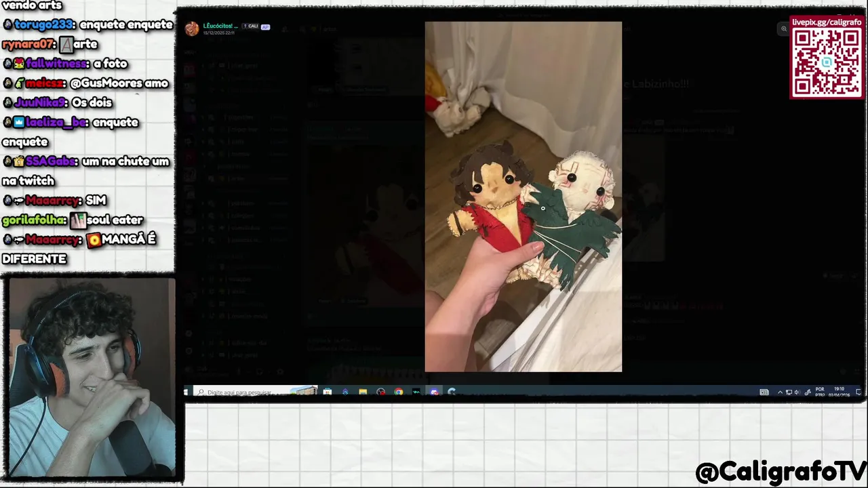
Task: Click the livepix QR code
Action: [x=827, y=62]
